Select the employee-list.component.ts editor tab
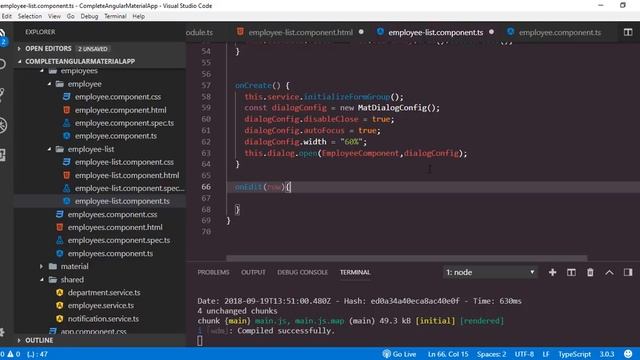Image resolution: width=640 pixels, height=360 pixels. (435, 32)
